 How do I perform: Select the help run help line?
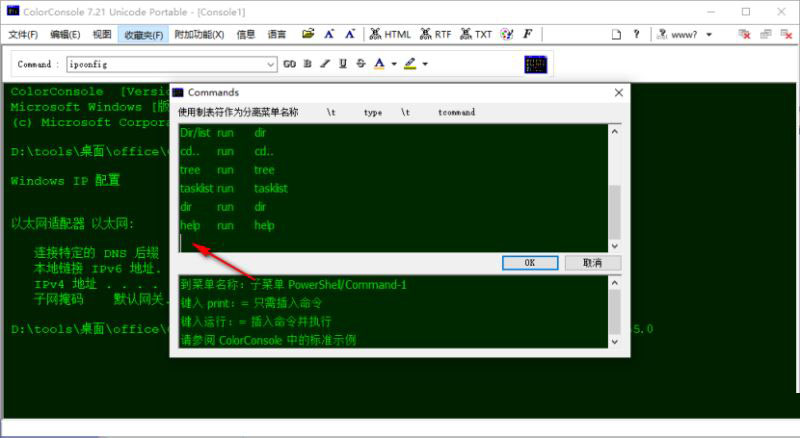tap(227, 225)
